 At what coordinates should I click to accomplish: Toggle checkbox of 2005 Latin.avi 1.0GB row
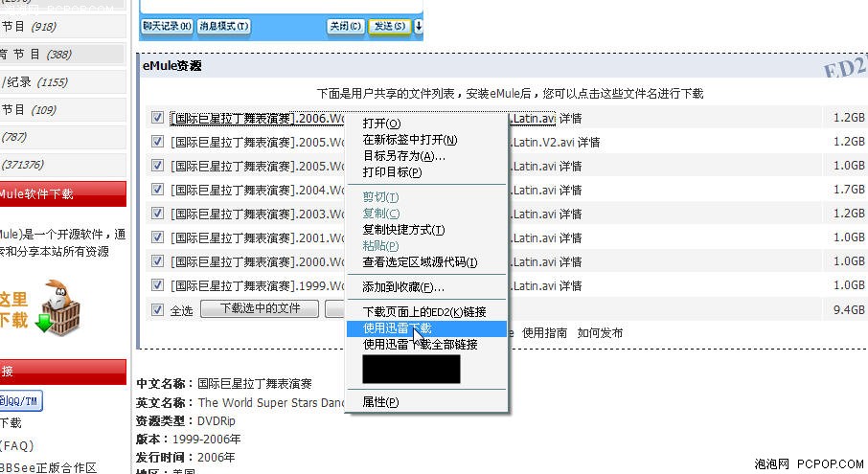(157, 166)
